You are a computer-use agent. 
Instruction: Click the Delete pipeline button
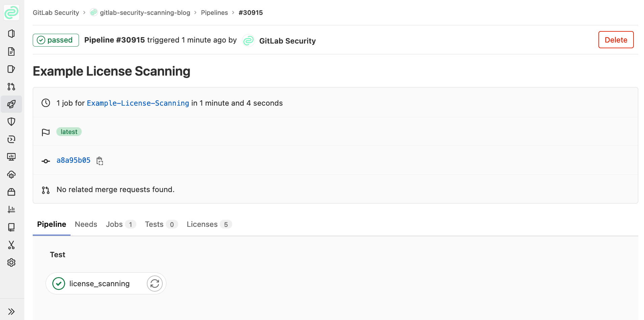click(616, 40)
